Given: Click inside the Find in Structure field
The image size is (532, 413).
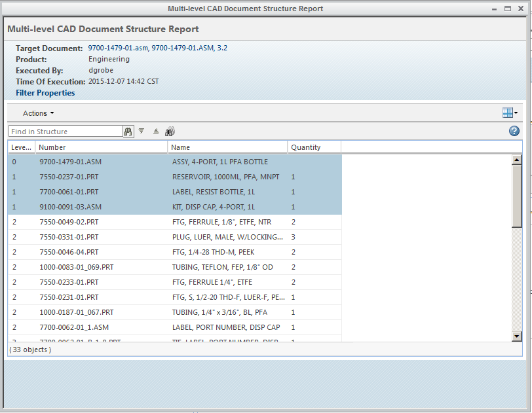Looking at the screenshot, I should pos(66,132).
